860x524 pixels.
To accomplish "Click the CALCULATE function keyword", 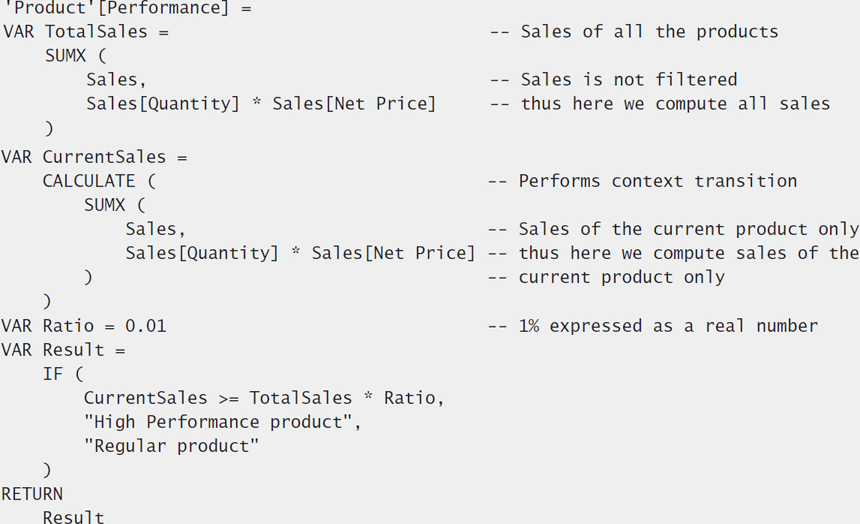I will pos(88,182).
